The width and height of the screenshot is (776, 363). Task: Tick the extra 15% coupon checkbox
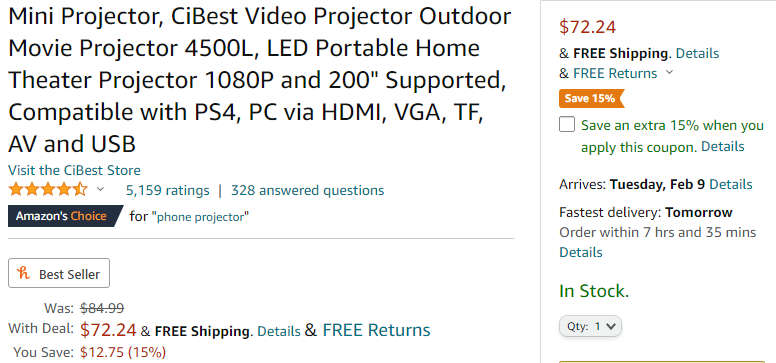[567, 124]
